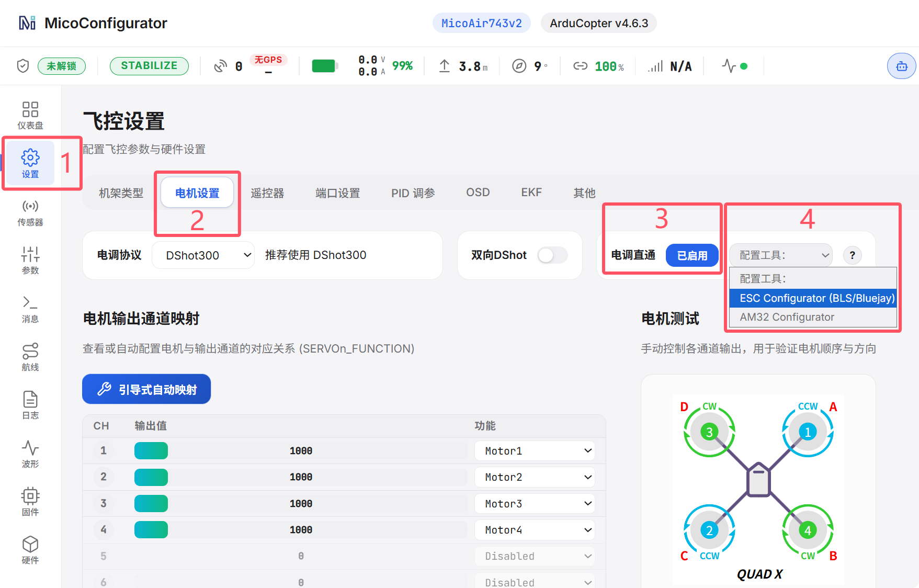Click the STABILIZE flight mode badge
Viewport: 919px width, 588px height.
pyautogui.click(x=149, y=66)
